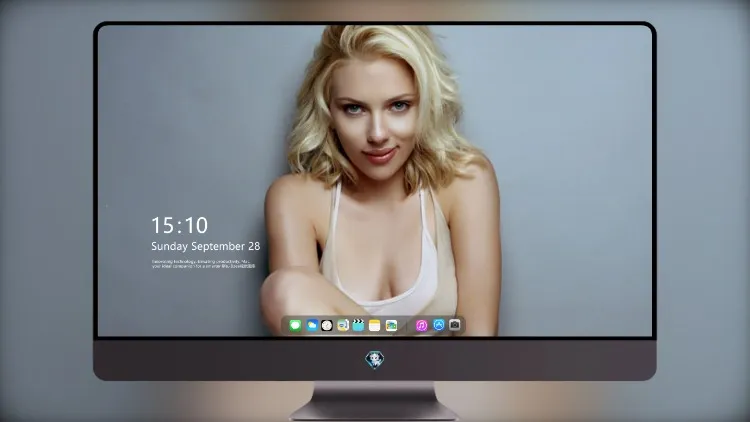Launch the Weather app from the dock

click(x=312, y=325)
